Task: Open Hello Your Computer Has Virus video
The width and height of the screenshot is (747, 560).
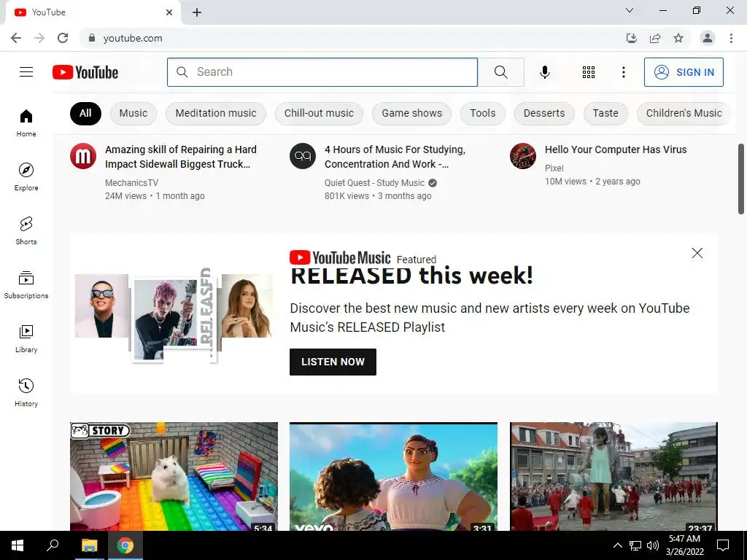Action: click(616, 149)
